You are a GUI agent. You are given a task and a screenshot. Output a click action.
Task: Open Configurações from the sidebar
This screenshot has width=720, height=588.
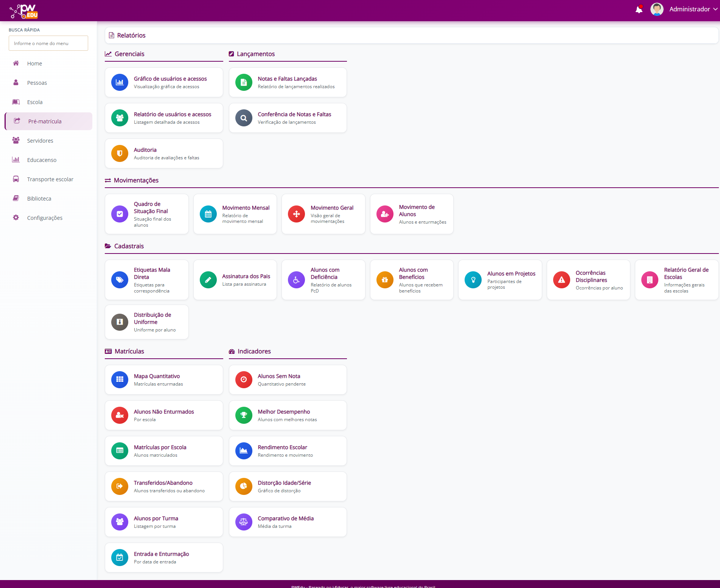[45, 218]
